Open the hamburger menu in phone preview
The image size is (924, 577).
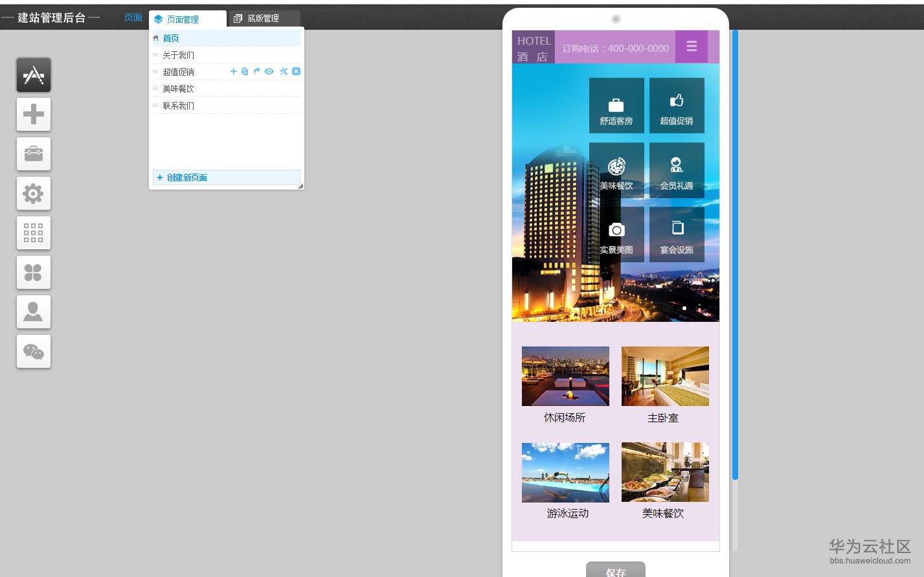click(x=692, y=47)
